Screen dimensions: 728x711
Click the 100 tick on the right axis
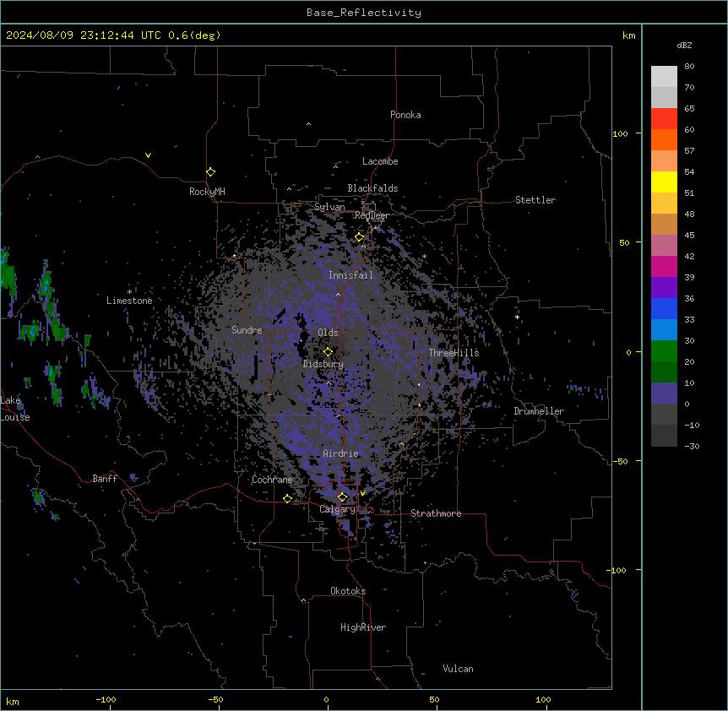point(620,133)
